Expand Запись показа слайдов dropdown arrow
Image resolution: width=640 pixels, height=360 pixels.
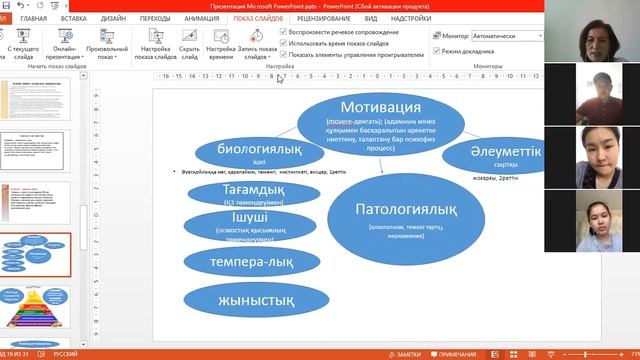pyautogui.click(x=269, y=57)
